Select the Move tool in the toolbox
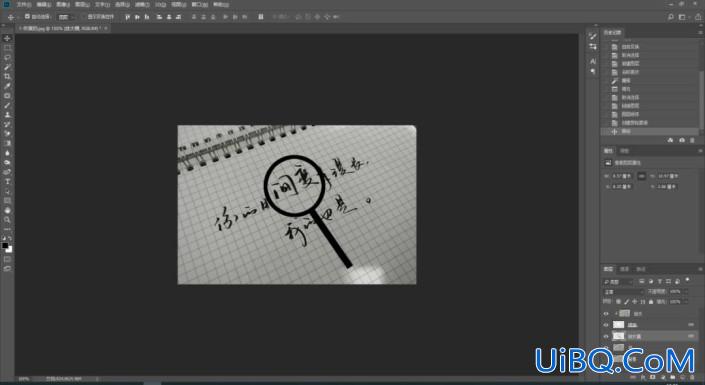 point(7,38)
